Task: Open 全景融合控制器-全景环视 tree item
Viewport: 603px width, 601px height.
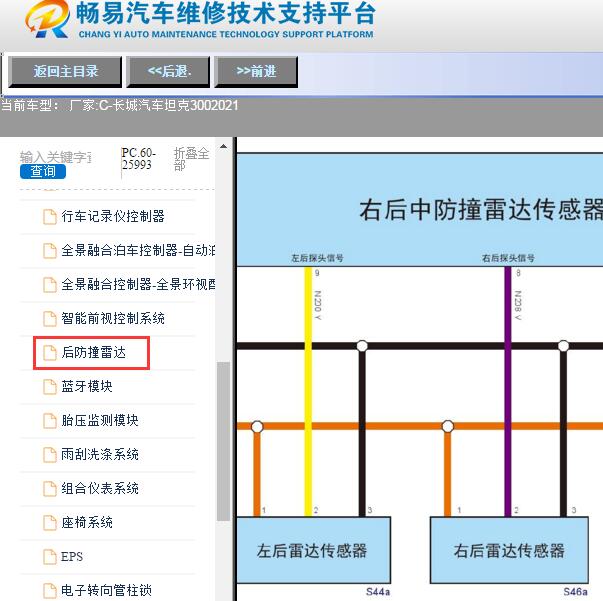Action: point(138,285)
